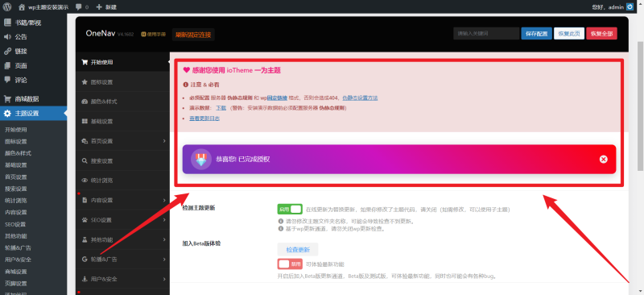The height and width of the screenshot is (295, 644).
Task: Open 用户&安全 in WP submenu
Action: (x=18, y=260)
